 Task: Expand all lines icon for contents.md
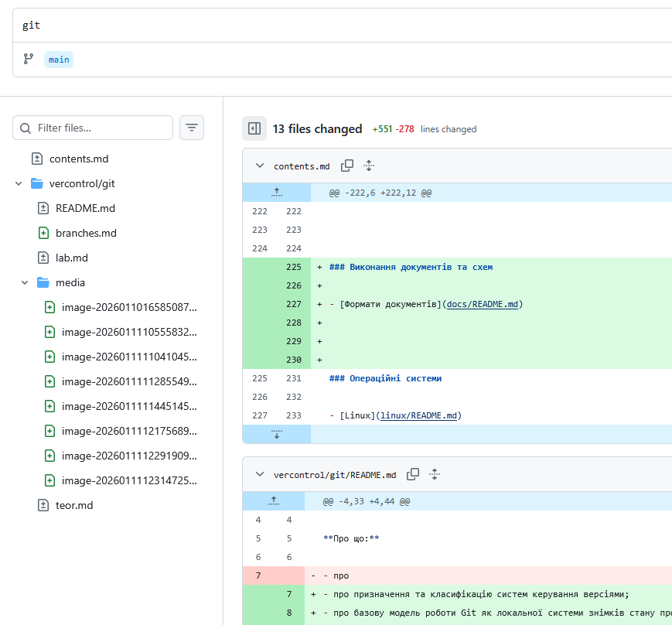pos(369,166)
